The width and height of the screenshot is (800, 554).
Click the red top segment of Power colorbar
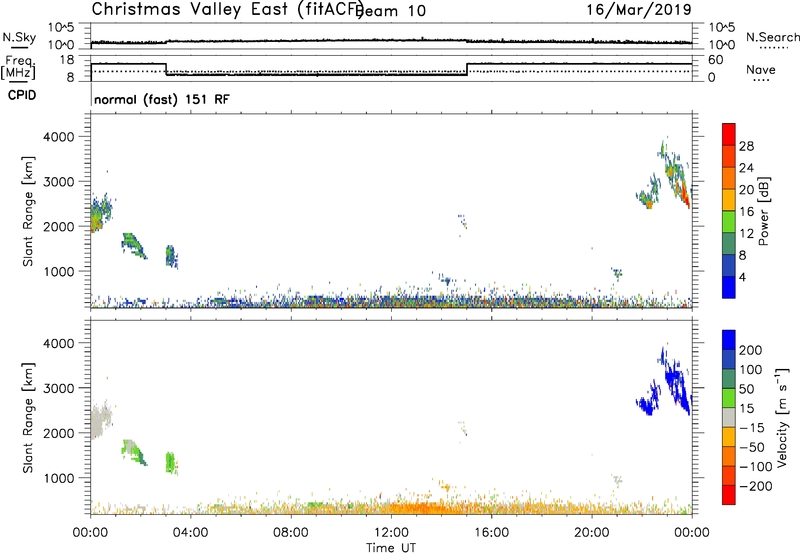point(729,134)
